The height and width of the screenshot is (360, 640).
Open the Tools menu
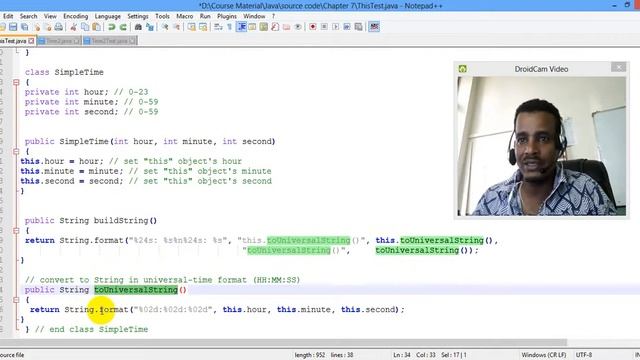tap(162, 16)
